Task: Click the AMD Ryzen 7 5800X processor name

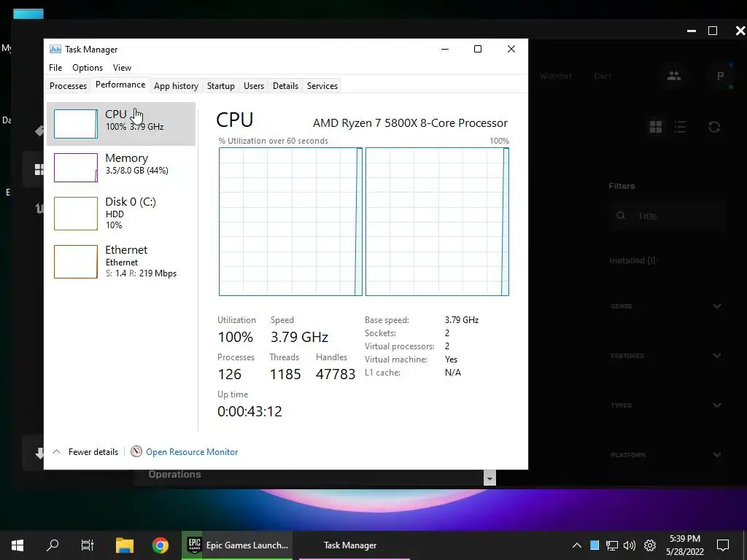Action: click(410, 122)
